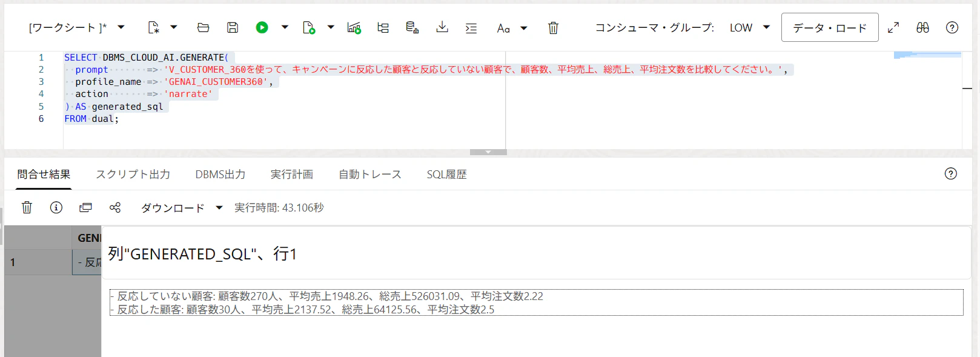Viewport: 980px width, 357px height.
Task: Delete results with the trash icon
Action: [x=27, y=207]
